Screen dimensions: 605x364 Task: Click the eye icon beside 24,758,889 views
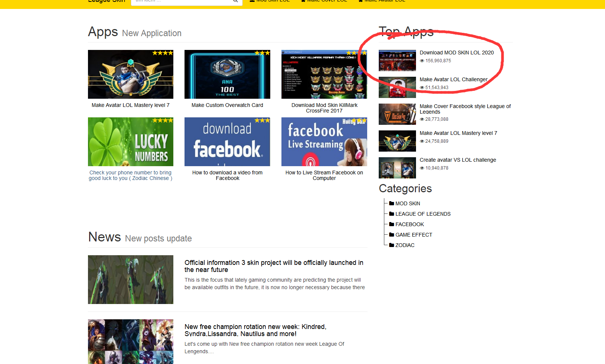point(422,141)
